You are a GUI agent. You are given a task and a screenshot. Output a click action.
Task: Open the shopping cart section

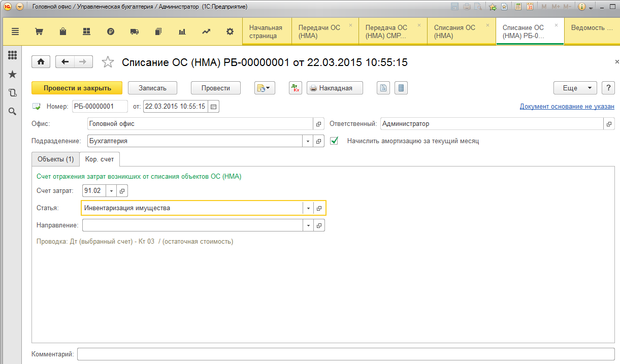[39, 31]
